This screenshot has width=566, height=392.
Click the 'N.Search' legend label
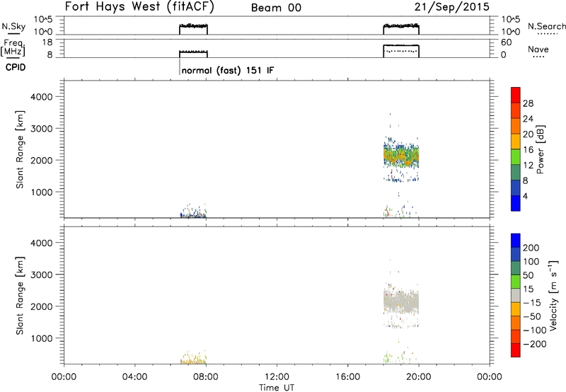point(546,26)
